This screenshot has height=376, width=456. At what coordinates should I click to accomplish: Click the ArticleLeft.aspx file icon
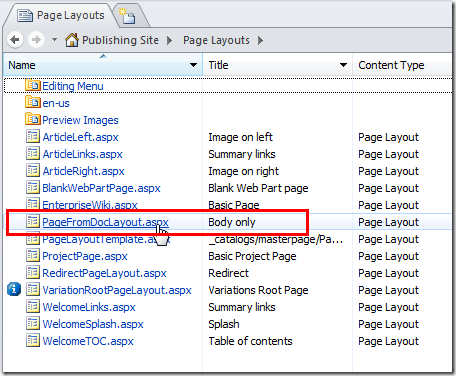(x=33, y=136)
